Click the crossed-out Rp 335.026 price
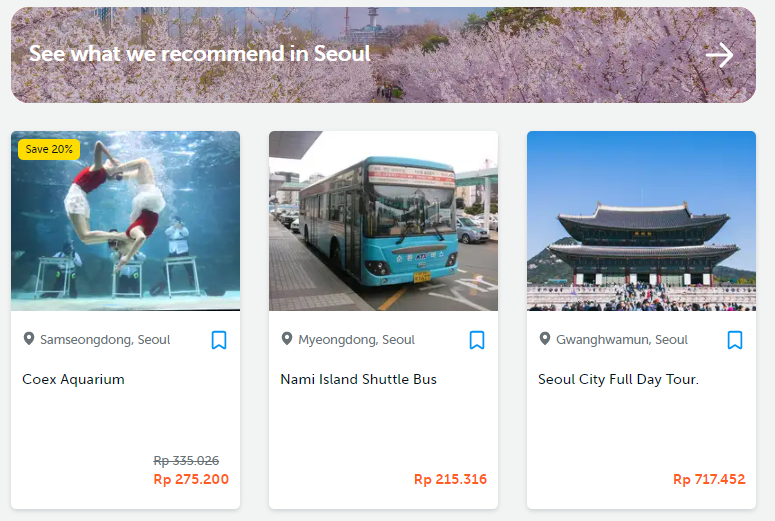This screenshot has height=521, width=775. pos(186,460)
